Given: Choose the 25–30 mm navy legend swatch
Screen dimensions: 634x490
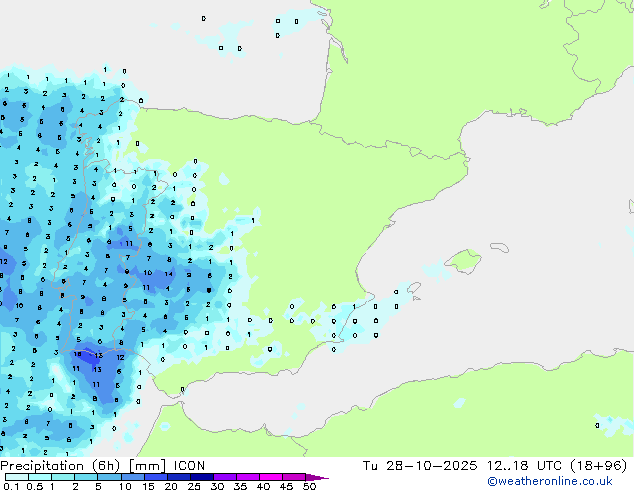Looking at the screenshot, I should pyautogui.click(x=201, y=477).
